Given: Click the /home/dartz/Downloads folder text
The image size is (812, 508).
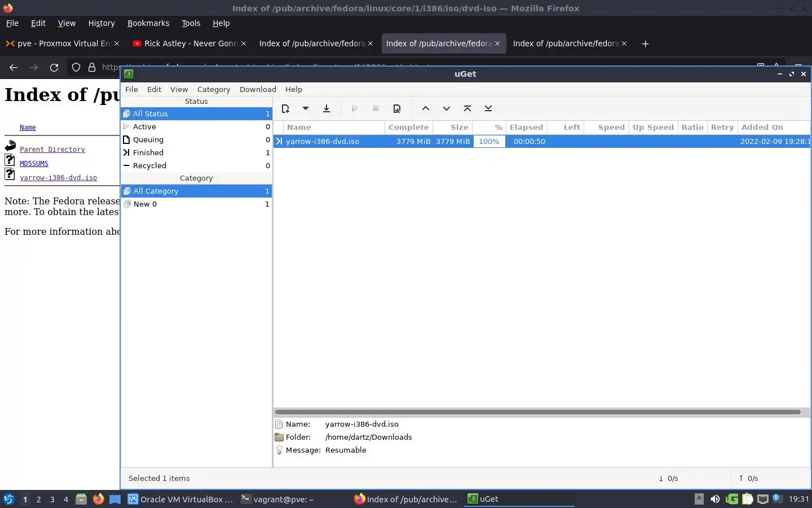Looking at the screenshot, I should point(369,437).
